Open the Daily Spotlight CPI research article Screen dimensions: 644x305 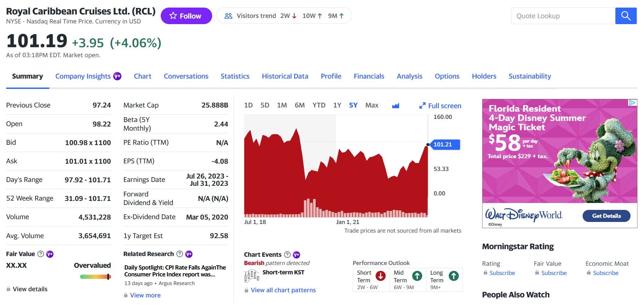[175, 271]
